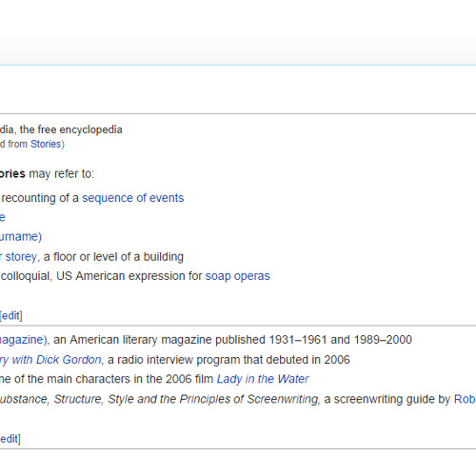The image size is (476, 476).
Task: Click the text a floor or level of a building
Action: click(x=113, y=257)
